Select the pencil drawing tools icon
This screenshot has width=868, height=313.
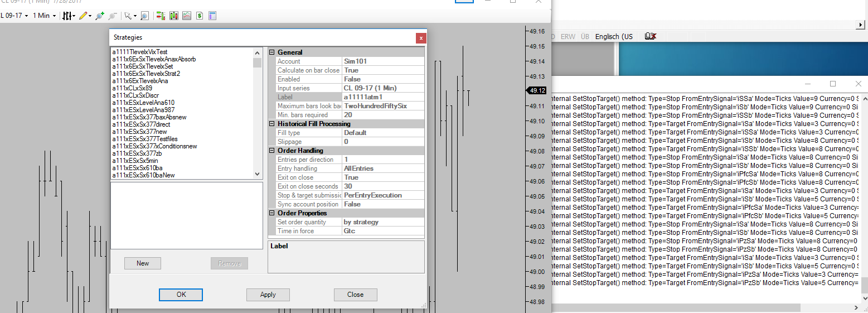(83, 16)
